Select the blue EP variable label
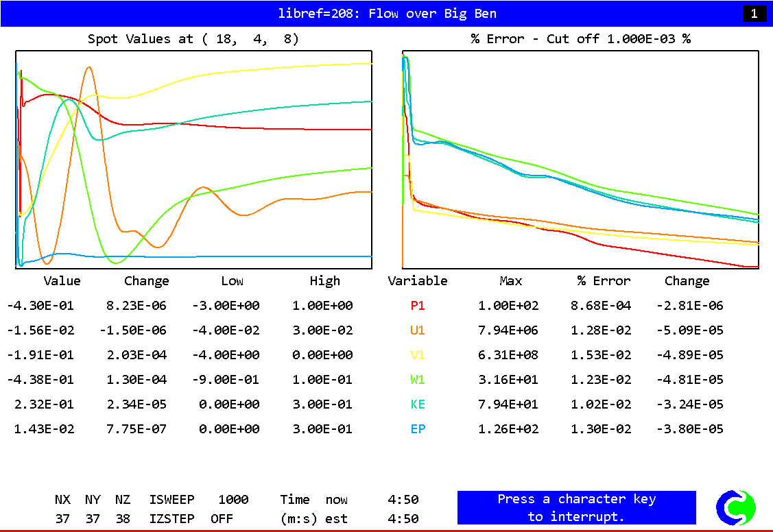 click(418, 429)
